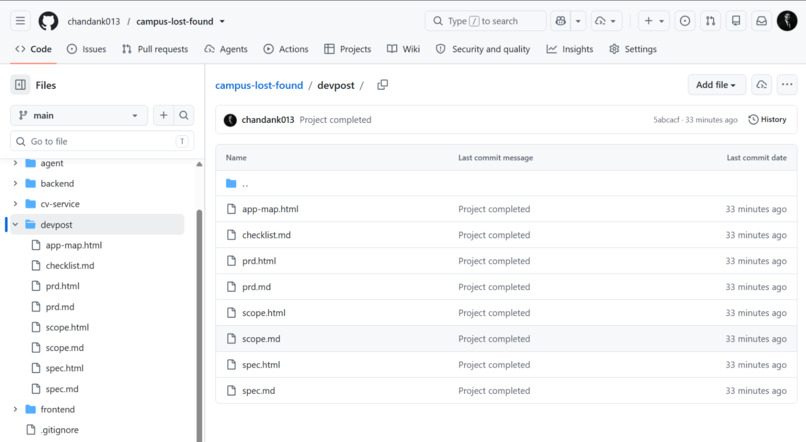The width and height of the screenshot is (806, 442).
Task: Open the cloud icon dropdown in header
Action: tap(606, 21)
